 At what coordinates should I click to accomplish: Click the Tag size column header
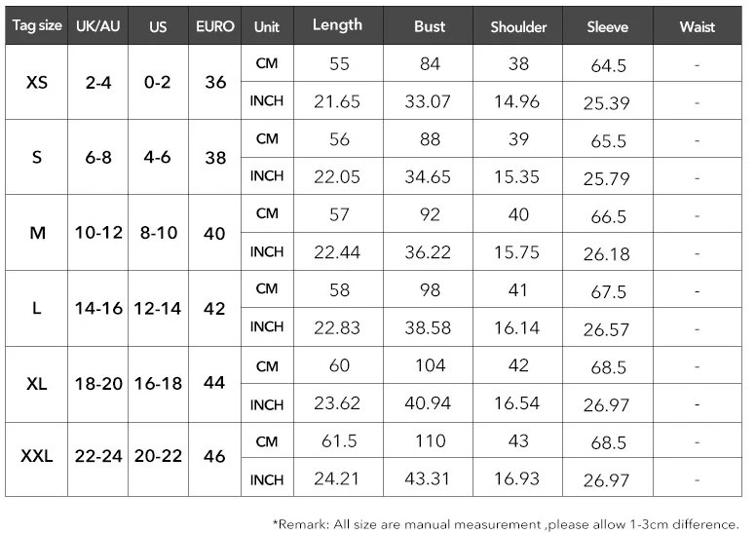coord(37,25)
